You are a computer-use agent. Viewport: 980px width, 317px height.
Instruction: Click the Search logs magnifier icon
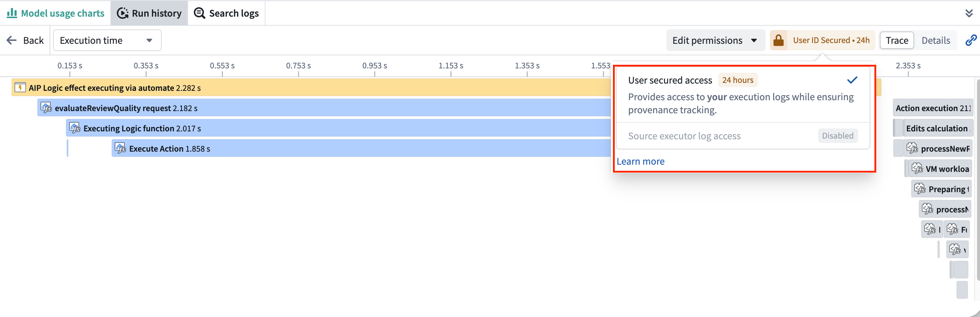pos(200,13)
